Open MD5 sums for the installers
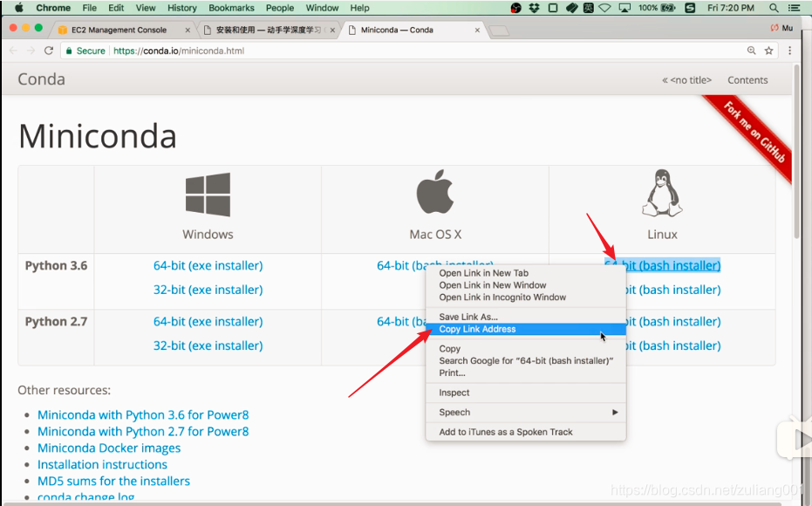 (x=113, y=482)
